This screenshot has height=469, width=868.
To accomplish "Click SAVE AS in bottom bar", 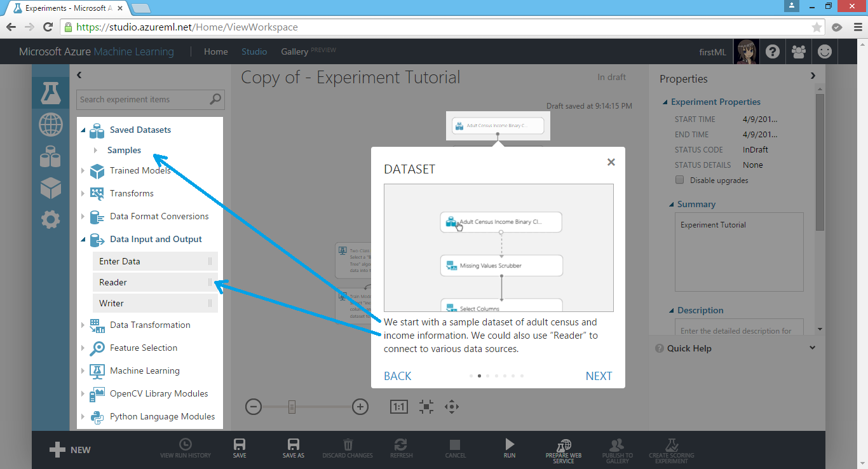I will pyautogui.click(x=294, y=449).
